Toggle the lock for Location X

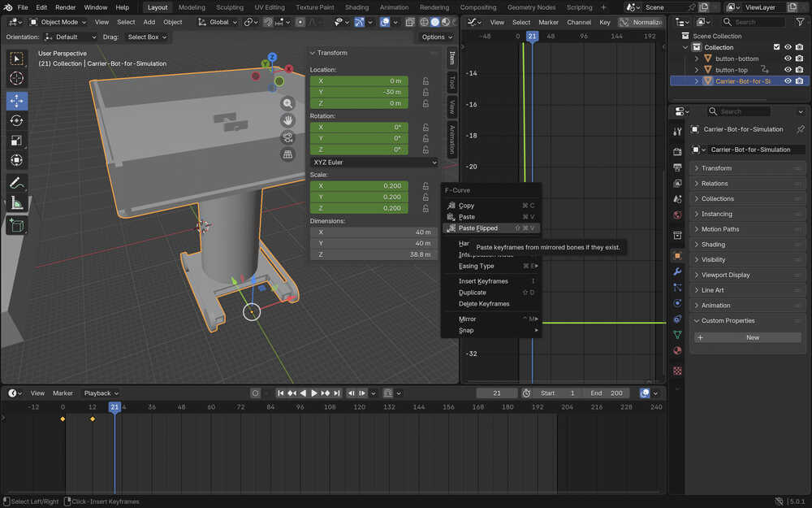pos(425,81)
